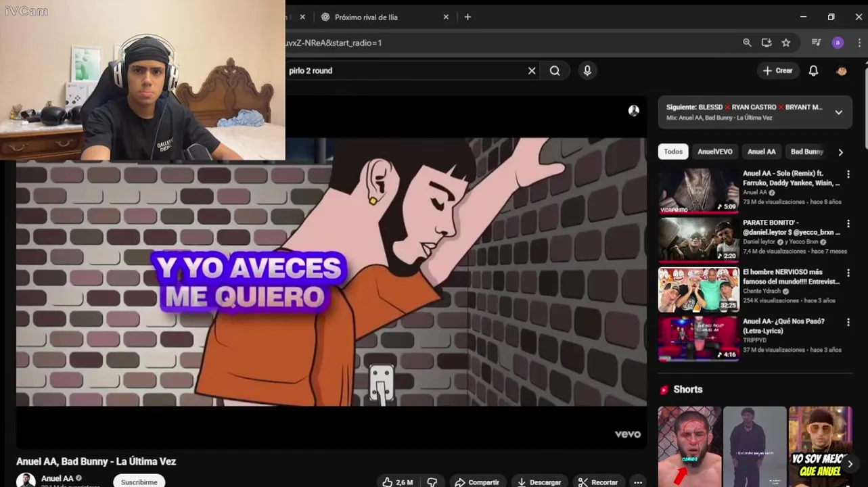Open options menu for PARATE BONITO video

coord(848,224)
